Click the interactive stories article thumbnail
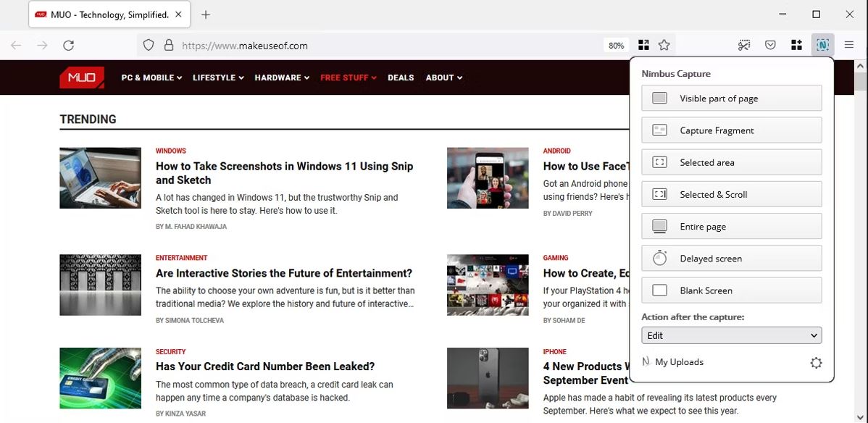The height and width of the screenshot is (423, 868). [100, 285]
